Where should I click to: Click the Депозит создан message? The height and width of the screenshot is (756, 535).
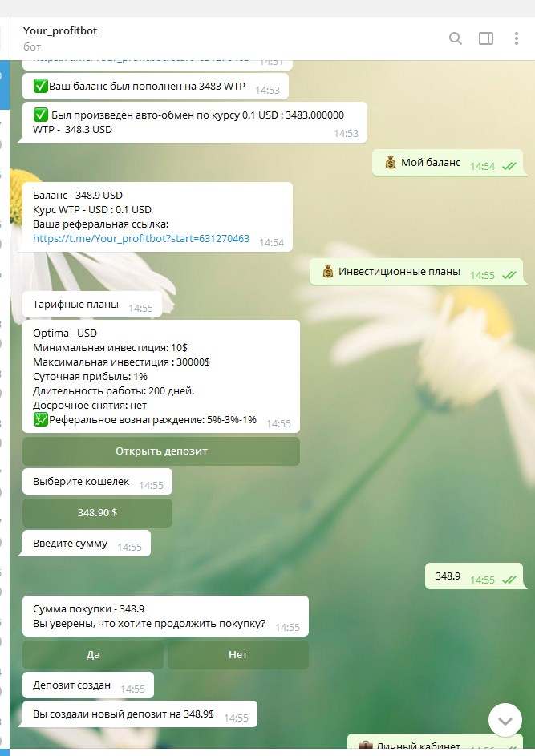tap(87, 685)
